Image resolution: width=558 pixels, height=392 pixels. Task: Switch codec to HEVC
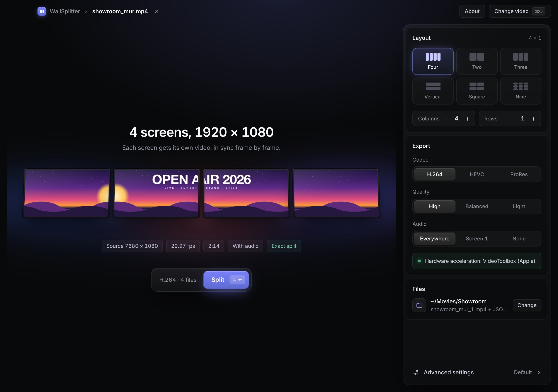(x=476, y=174)
